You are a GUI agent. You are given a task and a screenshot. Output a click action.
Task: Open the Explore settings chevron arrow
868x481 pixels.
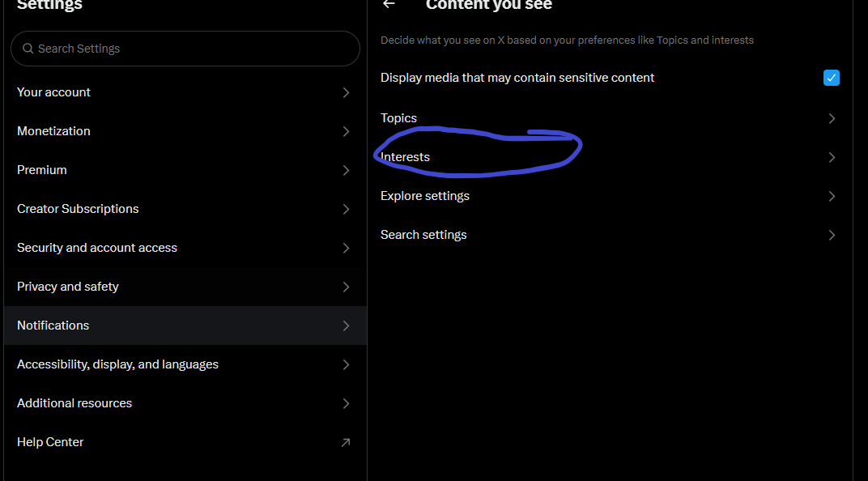pos(832,196)
